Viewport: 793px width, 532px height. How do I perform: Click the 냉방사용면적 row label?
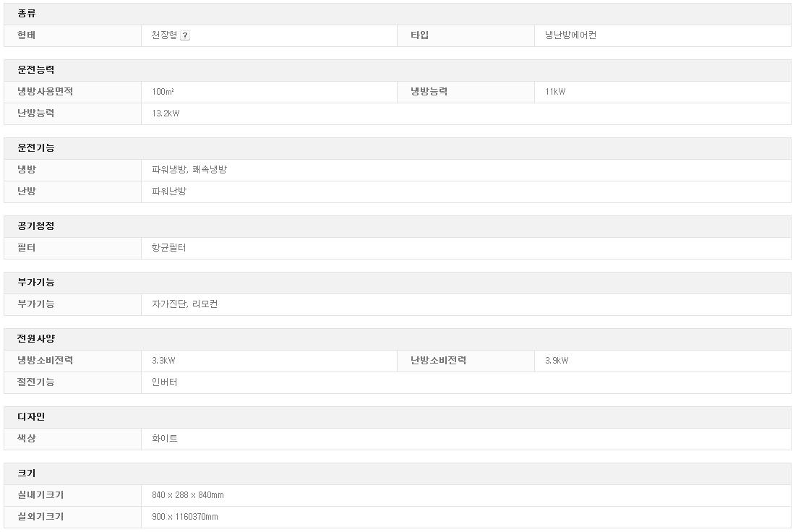(46, 92)
